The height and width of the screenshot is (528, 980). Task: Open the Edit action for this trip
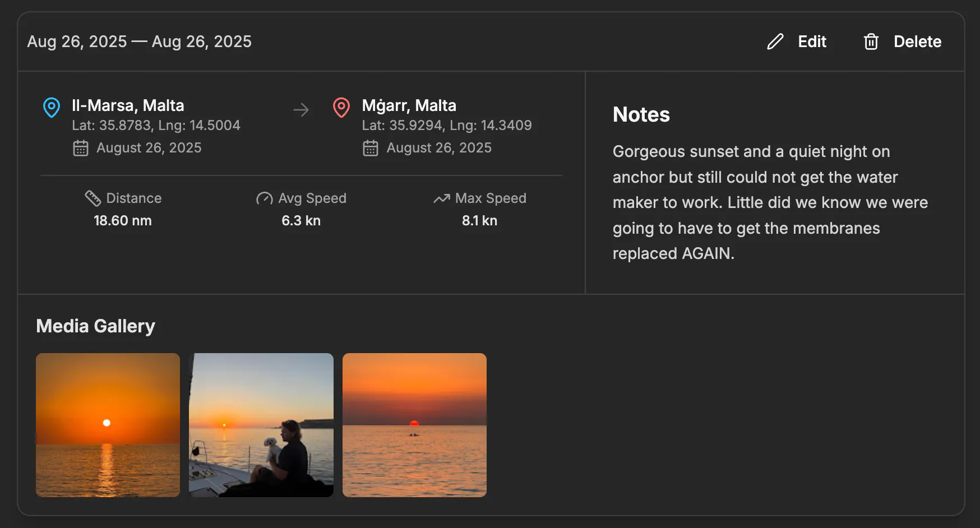point(811,41)
